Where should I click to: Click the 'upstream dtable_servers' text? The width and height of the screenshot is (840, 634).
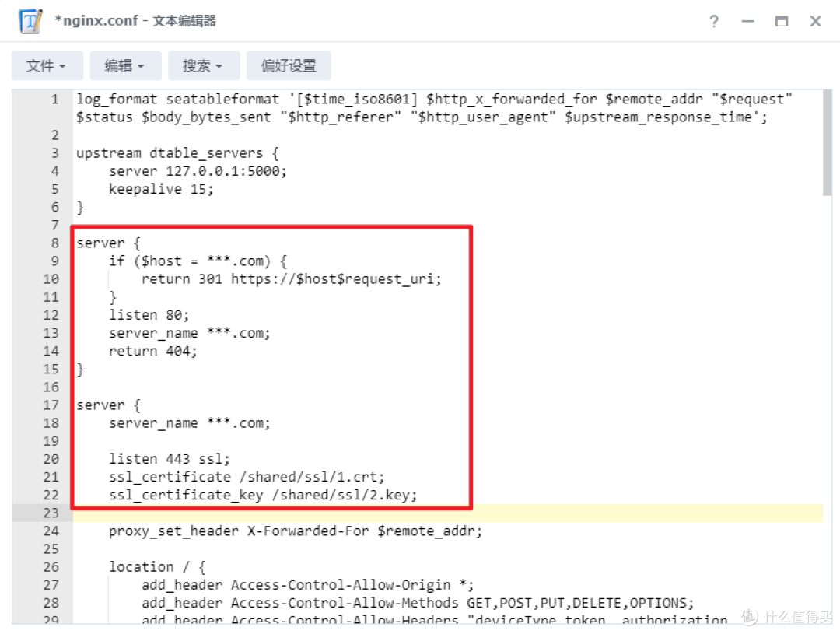177,152
